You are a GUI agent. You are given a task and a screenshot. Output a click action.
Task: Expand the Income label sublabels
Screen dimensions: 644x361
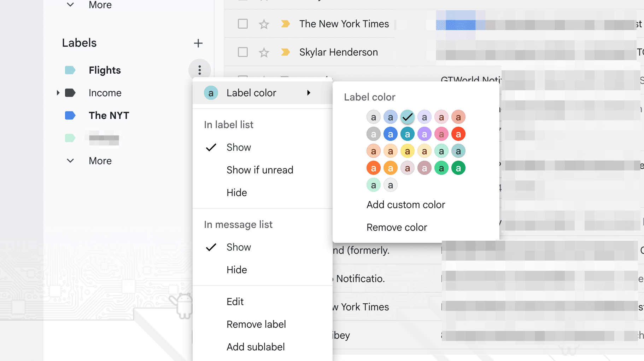click(x=58, y=92)
